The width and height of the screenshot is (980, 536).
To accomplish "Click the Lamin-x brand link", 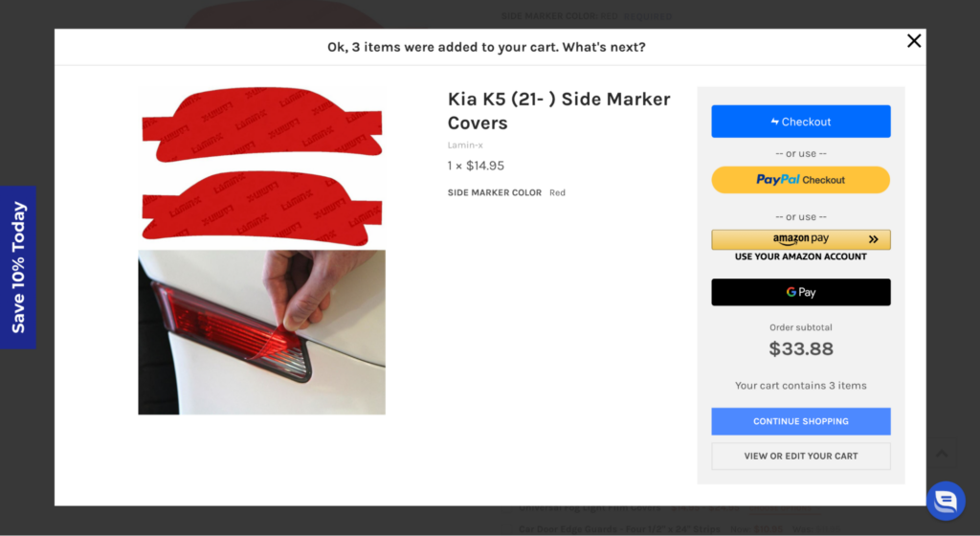I will [x=465, y=145].
